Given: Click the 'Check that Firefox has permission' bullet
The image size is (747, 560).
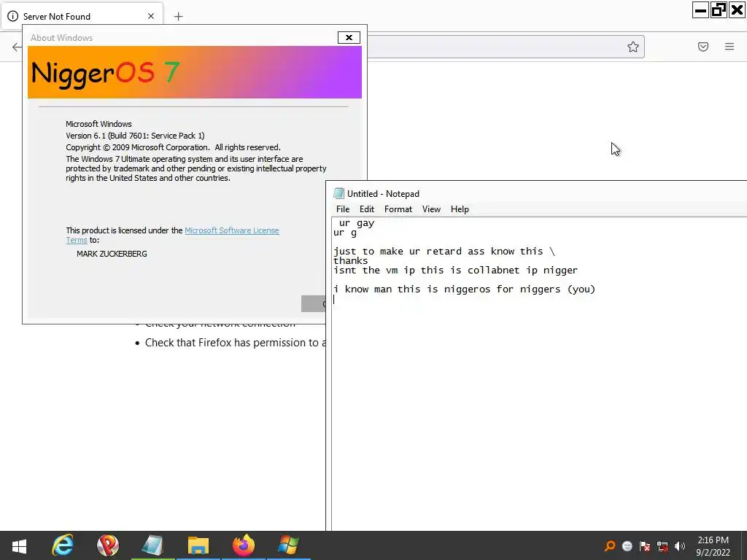Looking at the screenshot, I should tap(231, 343).
